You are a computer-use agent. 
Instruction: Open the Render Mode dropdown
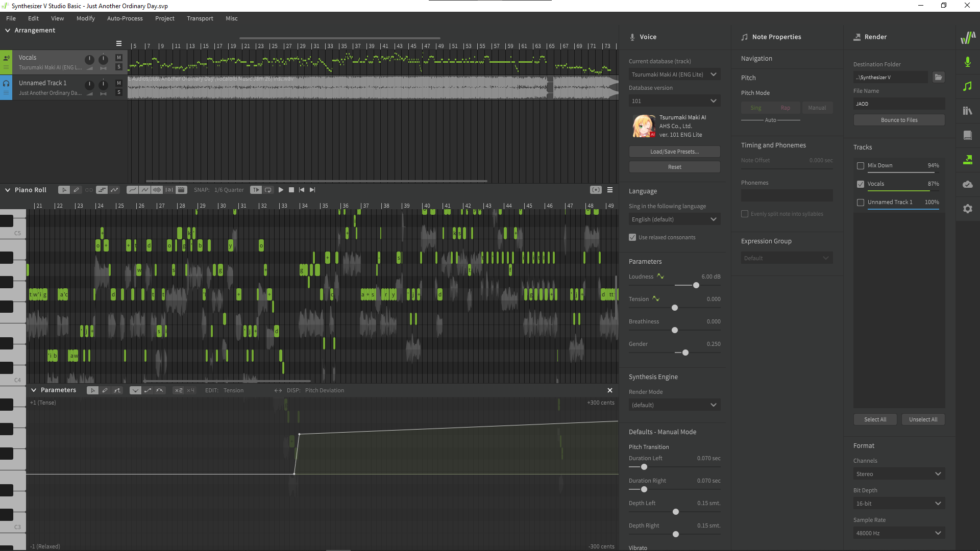674,405
